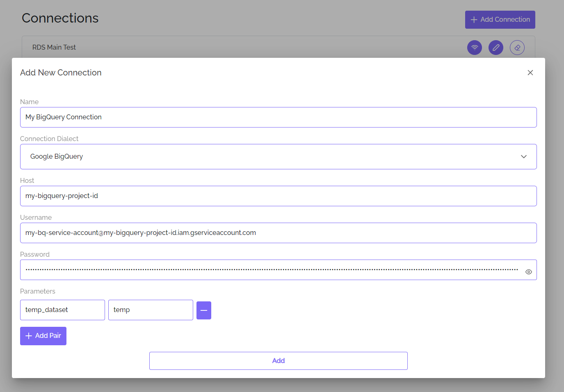Viewport: 564px width, 392px height.
Task: Dismiss the Add New Connection modal
Action: tap(530, 73)
